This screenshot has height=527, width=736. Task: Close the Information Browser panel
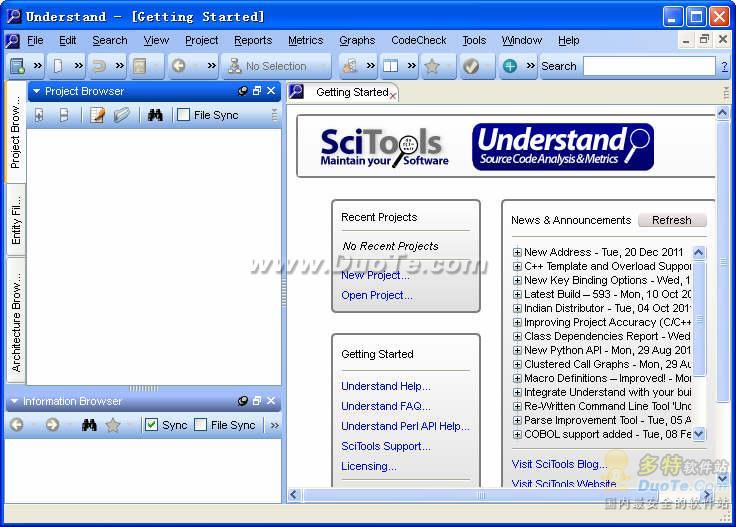(271, 401)
